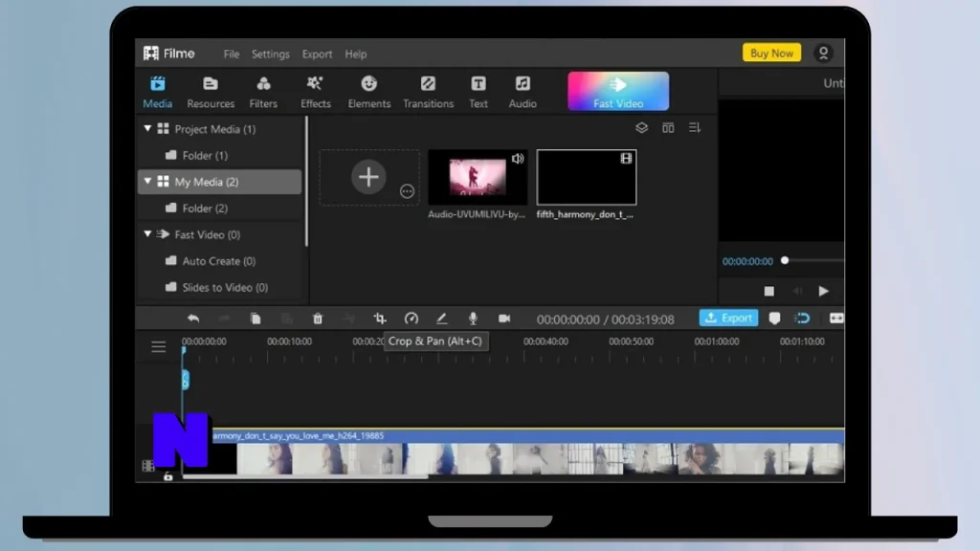
Task: Click the blue Export button
Action: coord(728,318)
